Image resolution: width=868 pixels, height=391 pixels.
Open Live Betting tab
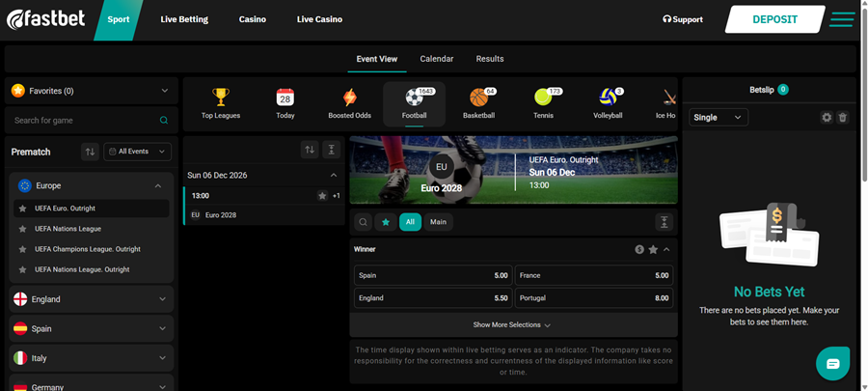click(184, 19)
